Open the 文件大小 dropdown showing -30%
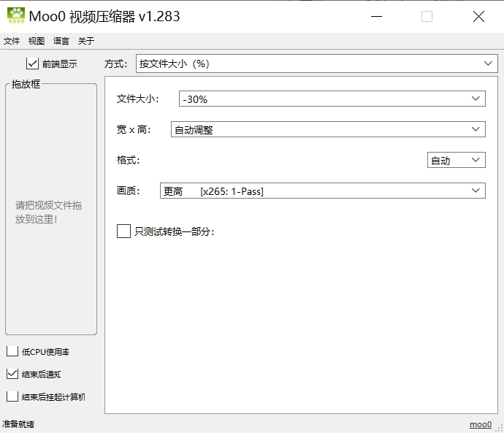This screenshot has height=433, width=504. [x=332, y=99]
